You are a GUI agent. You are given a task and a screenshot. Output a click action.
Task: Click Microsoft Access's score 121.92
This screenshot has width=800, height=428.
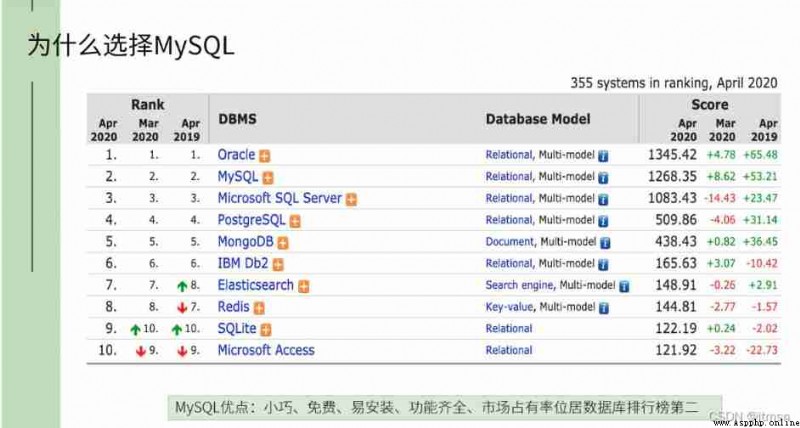(x=676, y=350)
